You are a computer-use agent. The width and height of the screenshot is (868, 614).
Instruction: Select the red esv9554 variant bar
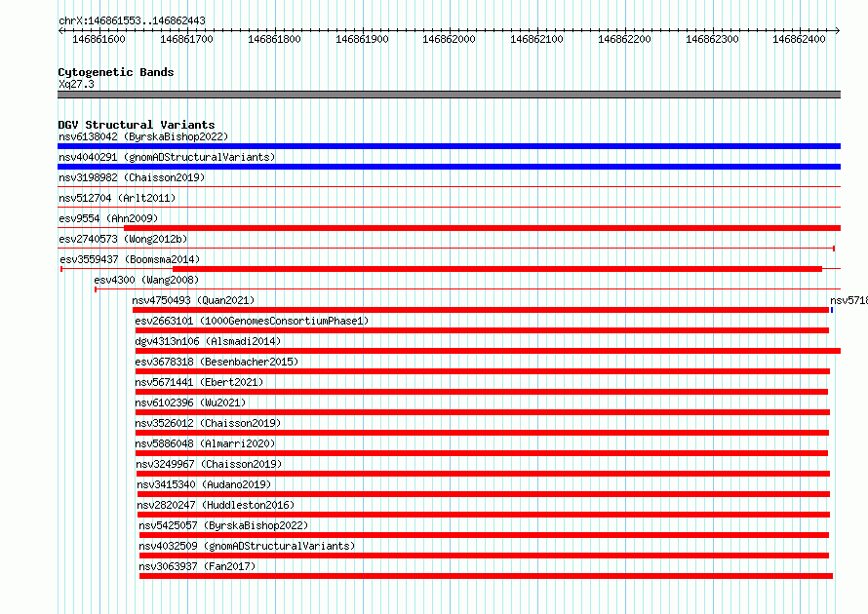pyautogui.click(x=482, y=228)
